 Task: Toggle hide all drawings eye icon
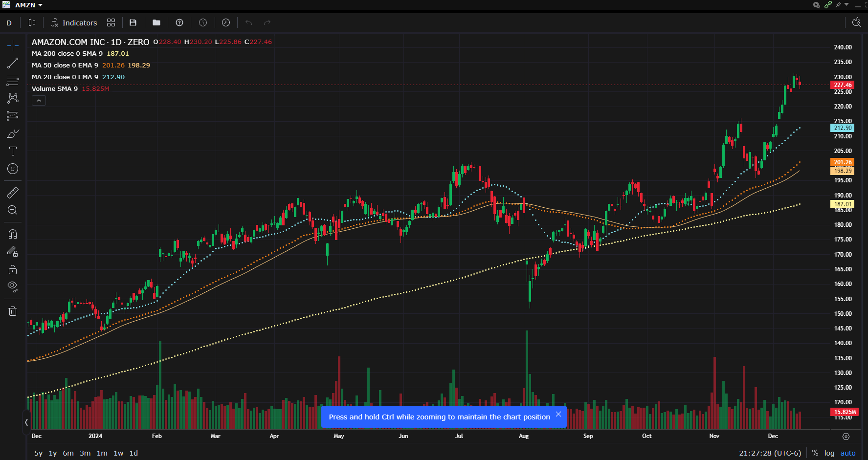tap(13, 287)
